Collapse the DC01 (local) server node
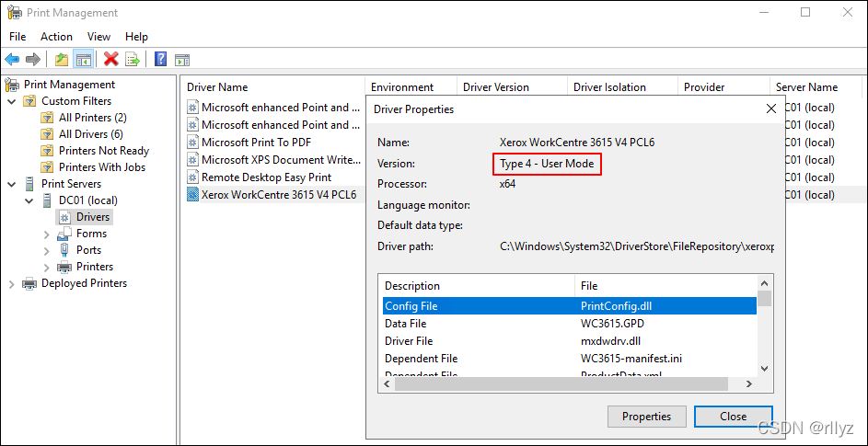 point(30,200)
